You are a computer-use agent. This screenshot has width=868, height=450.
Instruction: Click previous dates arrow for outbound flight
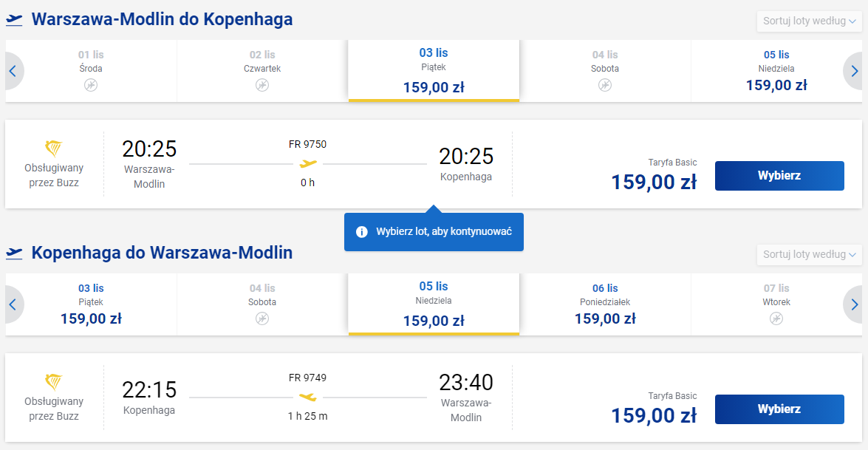(13, 71)
